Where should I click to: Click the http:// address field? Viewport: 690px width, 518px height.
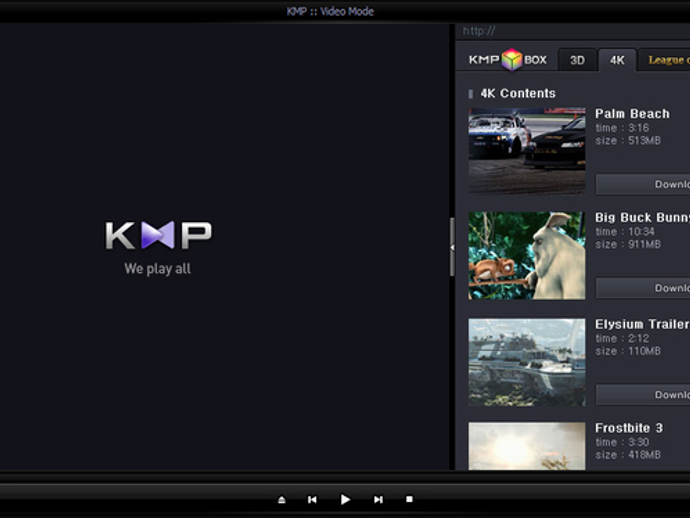pyautogui.click(x=573, y=31)
